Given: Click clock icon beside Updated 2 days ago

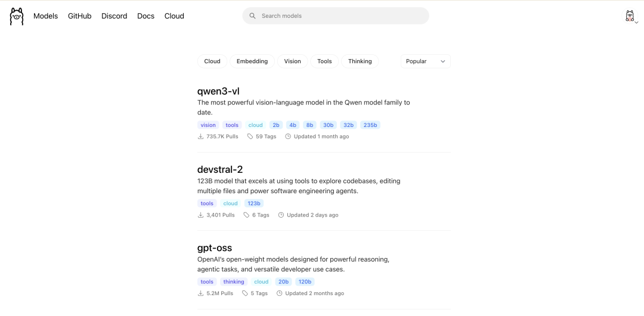Looking at the screenshot, I should tap(281, 215).
